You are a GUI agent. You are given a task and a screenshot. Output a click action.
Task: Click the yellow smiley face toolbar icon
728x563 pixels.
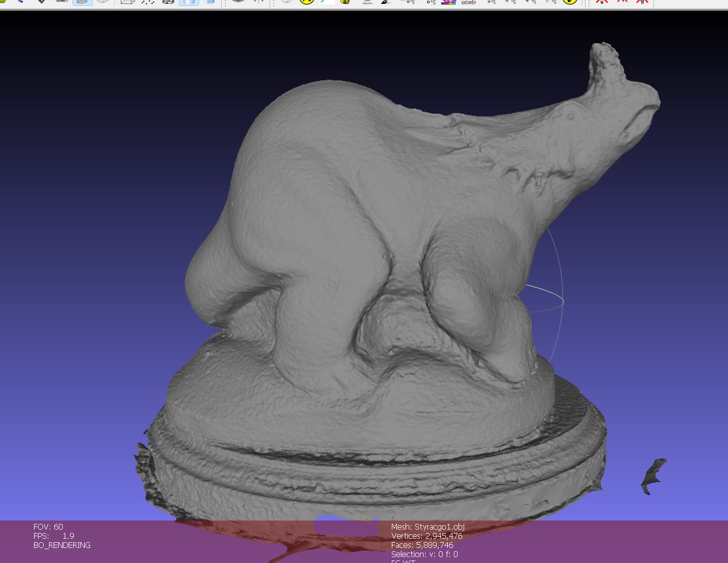tap(306, 2)
